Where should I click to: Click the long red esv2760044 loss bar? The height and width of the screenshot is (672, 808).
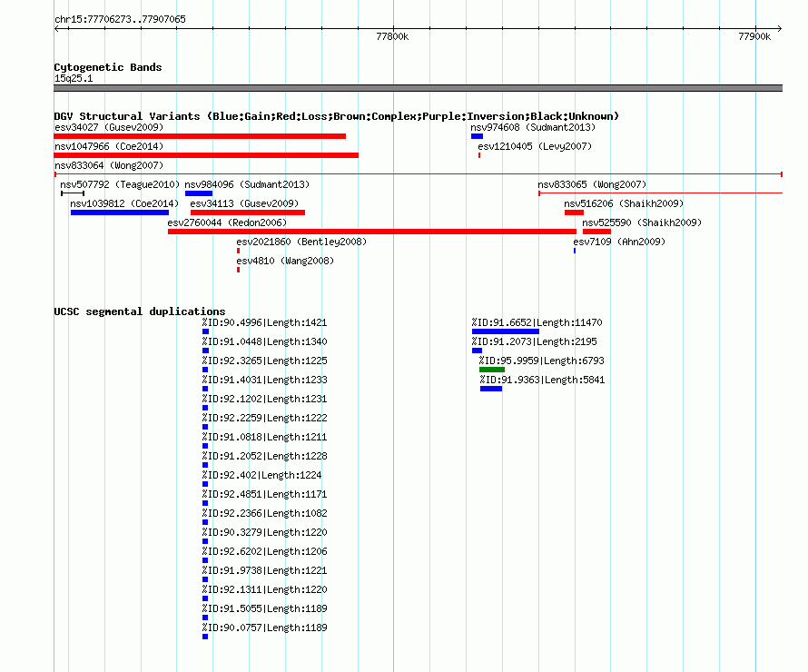372,232
